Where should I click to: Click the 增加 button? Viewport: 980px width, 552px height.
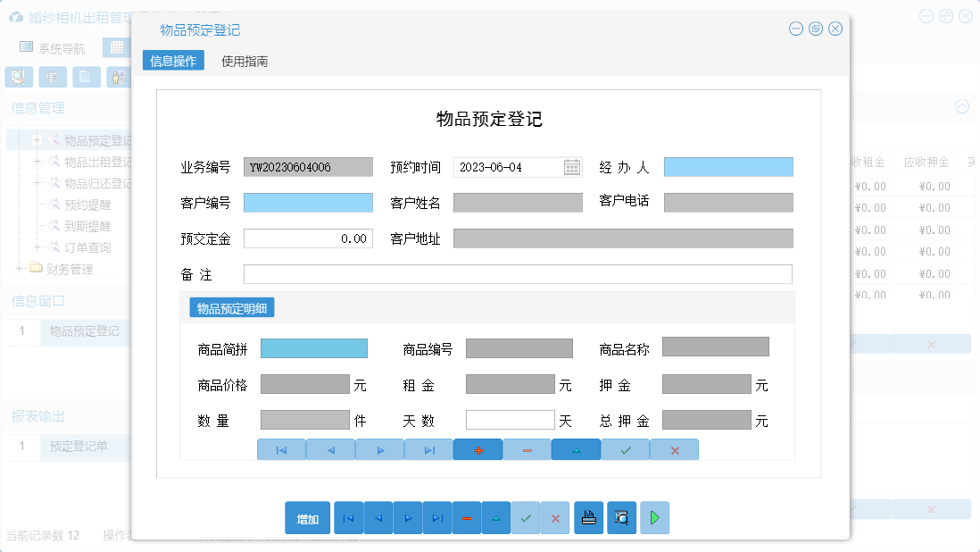tap(307, 517)
